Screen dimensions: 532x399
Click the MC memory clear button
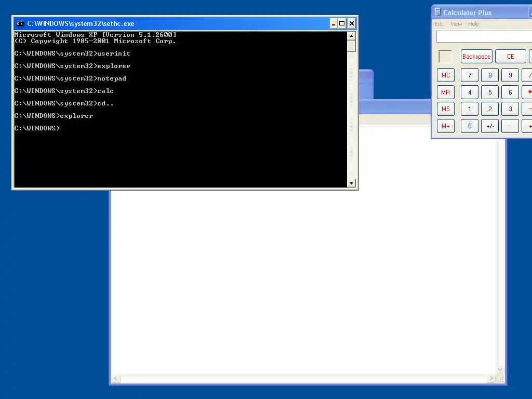(446, 75)
